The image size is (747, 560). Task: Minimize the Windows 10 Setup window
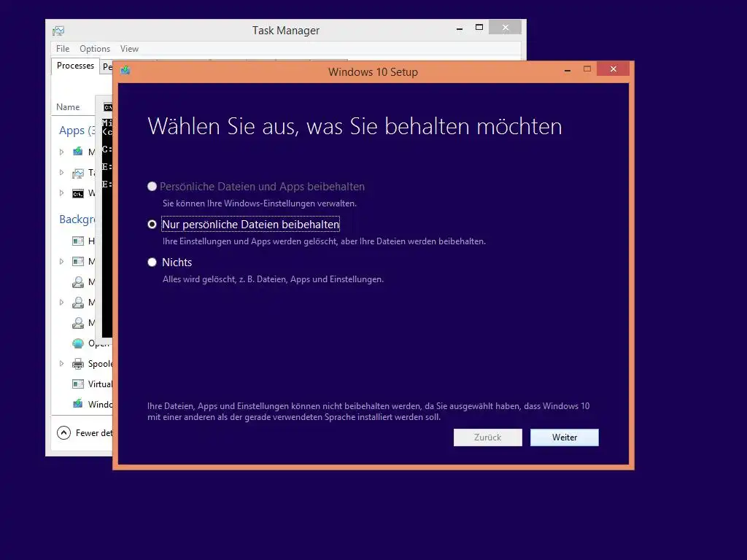click(x=568, y=70)
